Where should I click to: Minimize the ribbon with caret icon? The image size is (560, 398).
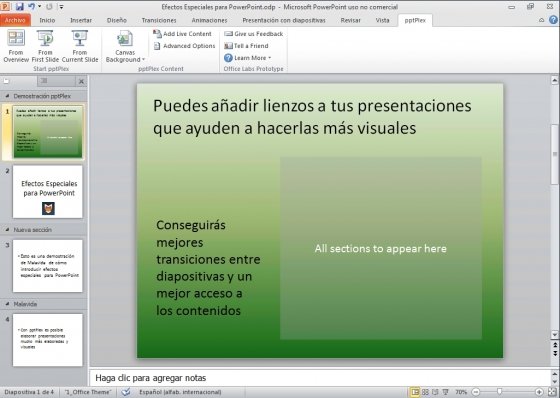[x=541, y=20]
